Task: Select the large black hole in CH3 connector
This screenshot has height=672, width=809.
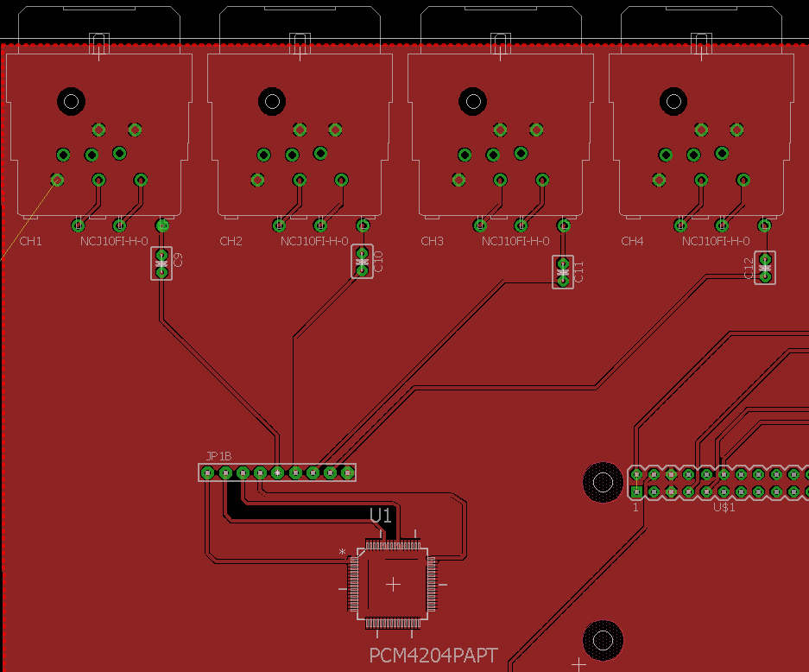Action: click(x=472, y=102)
